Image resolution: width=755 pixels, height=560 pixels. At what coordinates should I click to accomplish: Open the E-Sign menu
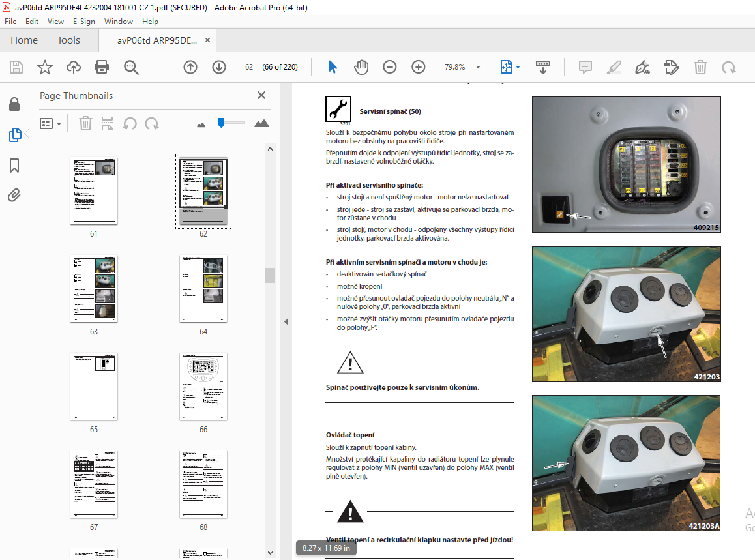[84, 21]
